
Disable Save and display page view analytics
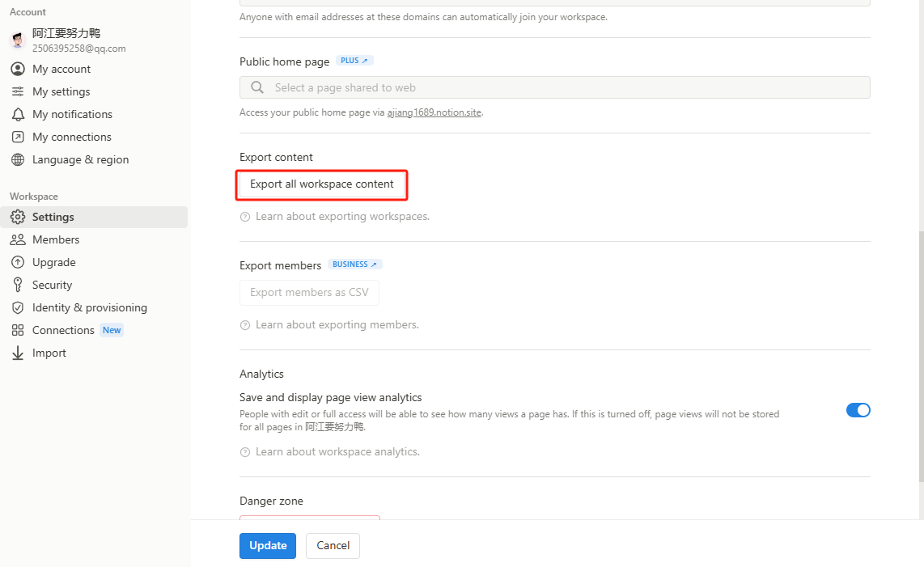pos(858,410)
